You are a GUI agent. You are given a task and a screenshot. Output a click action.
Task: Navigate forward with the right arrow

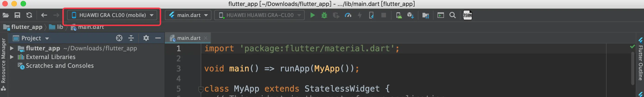[x=56, y=15]
